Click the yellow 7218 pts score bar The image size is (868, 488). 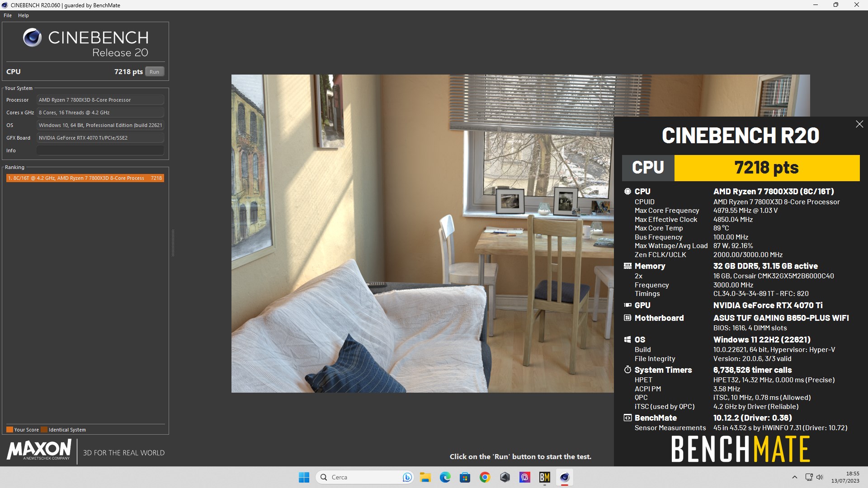767,168
